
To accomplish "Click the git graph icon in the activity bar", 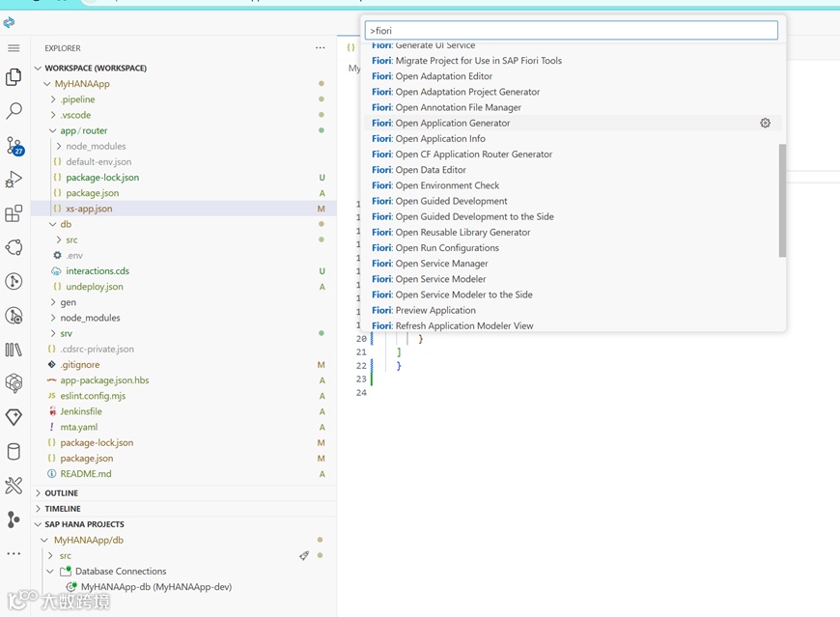I will click(x=14, y=519).
